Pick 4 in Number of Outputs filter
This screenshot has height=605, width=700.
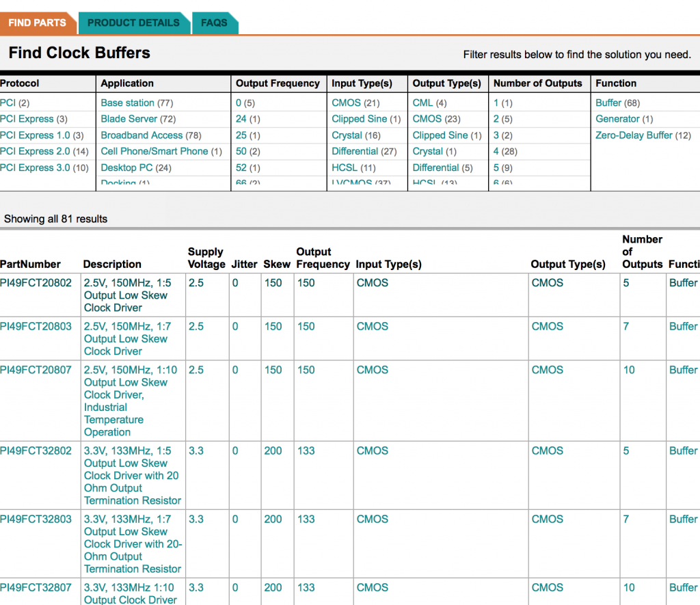(496, 151)
